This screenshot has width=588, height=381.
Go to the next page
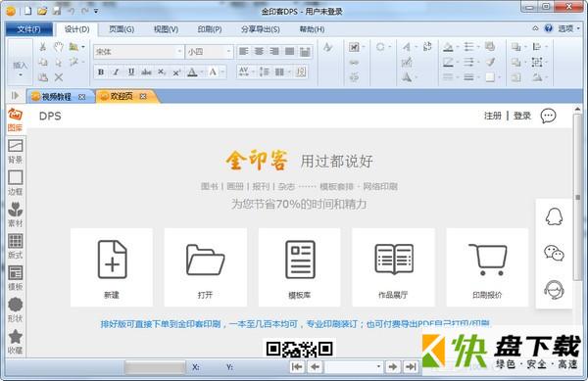pyautogui.click(x=393, y=366)
